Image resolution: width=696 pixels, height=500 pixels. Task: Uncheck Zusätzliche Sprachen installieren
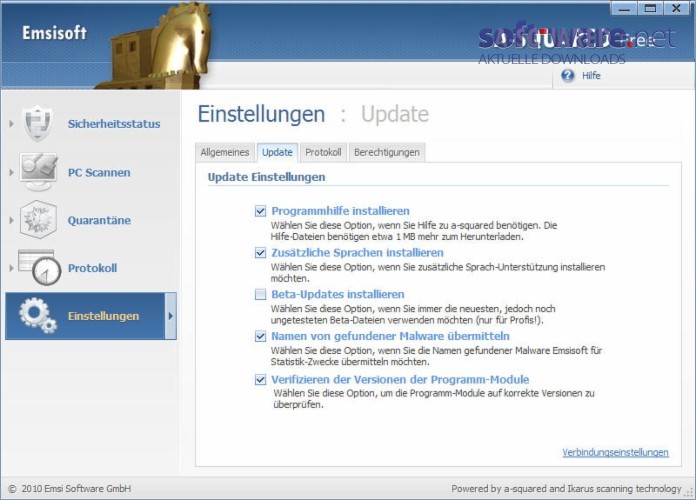(x=260, y=253)
